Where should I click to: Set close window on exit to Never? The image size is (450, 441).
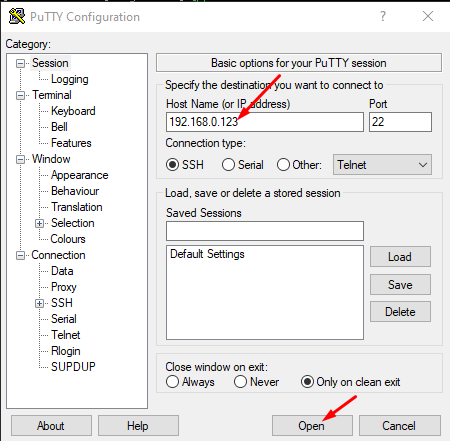(240, 382)
